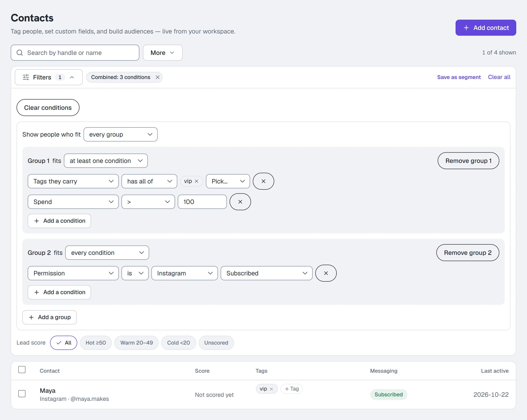Click the Subscribed badge in Maya's row
Viewport: 527px width, 420px height.
[388, 394]
